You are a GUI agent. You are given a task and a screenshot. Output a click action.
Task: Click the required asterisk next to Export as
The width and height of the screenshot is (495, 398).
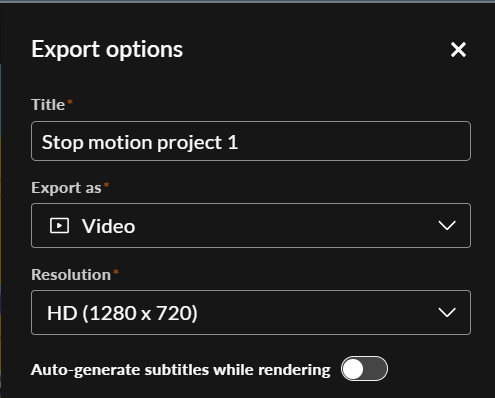(106, 185)
